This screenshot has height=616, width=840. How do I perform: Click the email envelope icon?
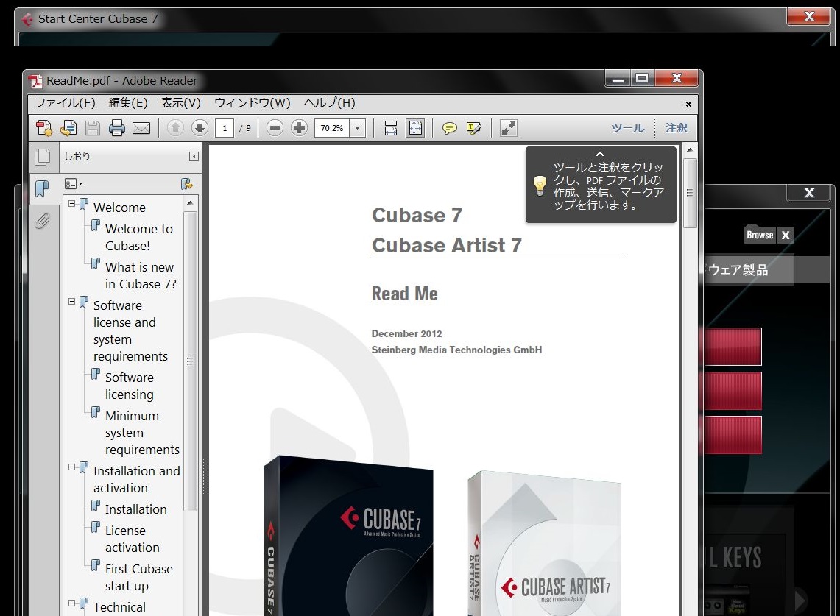click(x=141, y=128)
